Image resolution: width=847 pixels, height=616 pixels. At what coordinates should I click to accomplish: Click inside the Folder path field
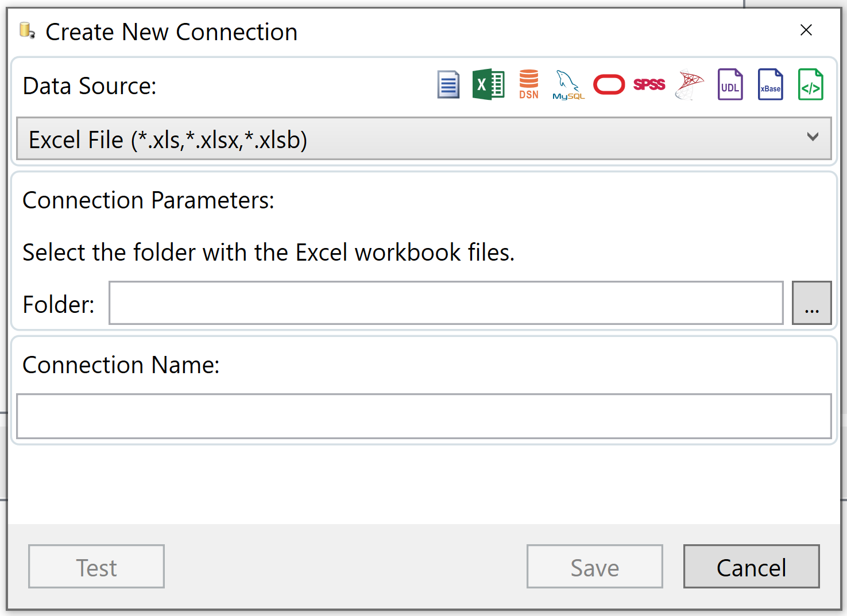click(x=446, y=303)
